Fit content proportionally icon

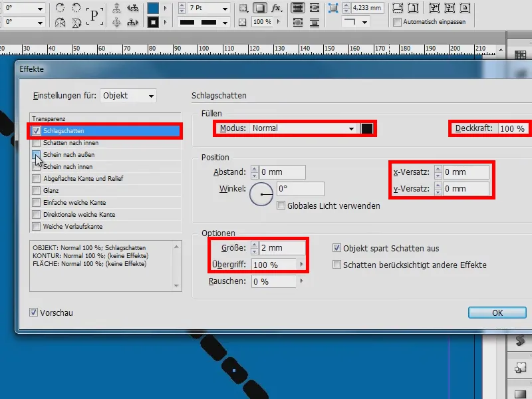[x=413, y=7]
